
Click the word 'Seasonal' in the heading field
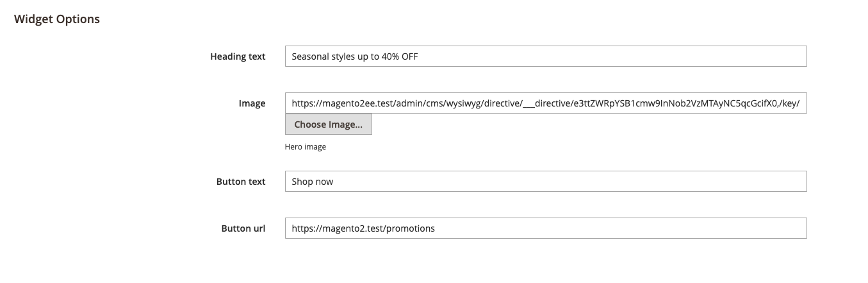(x=310, y=56)
